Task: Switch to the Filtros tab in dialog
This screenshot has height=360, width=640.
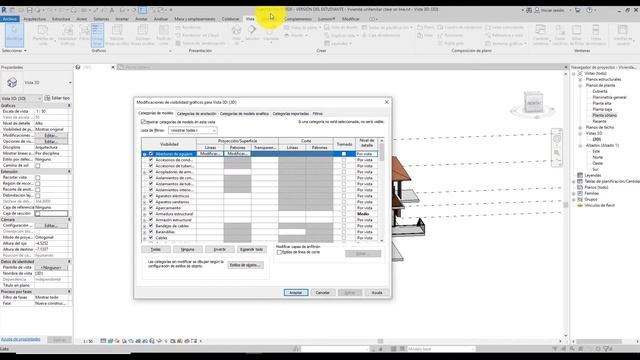Action: pos(318,113)
